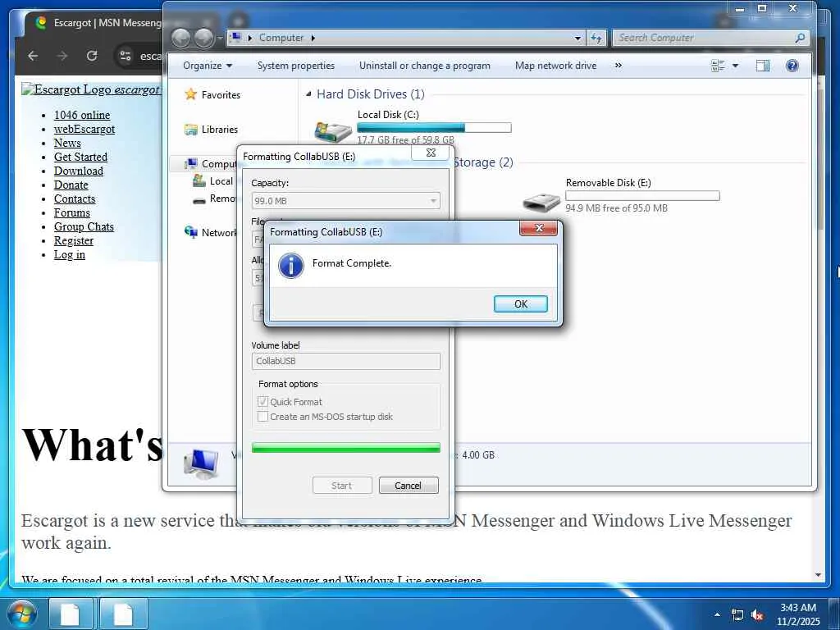
Task: Click the site information icon in browser address bar
Action: (x=126, y=56)
